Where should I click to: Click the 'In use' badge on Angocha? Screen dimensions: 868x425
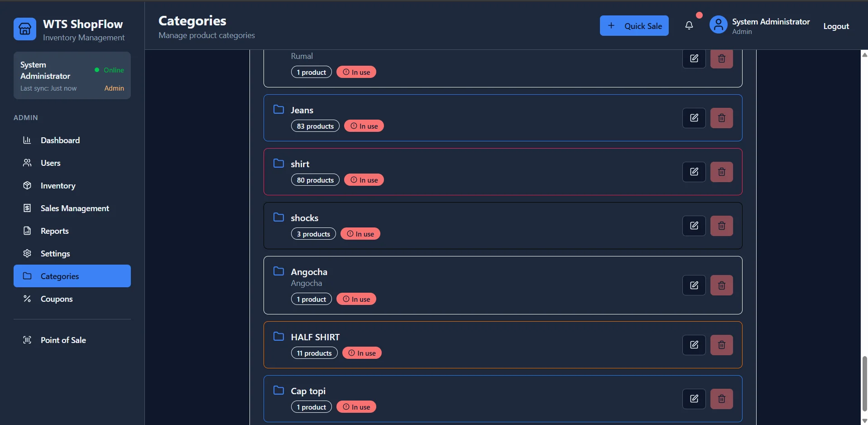click(356, 299)
